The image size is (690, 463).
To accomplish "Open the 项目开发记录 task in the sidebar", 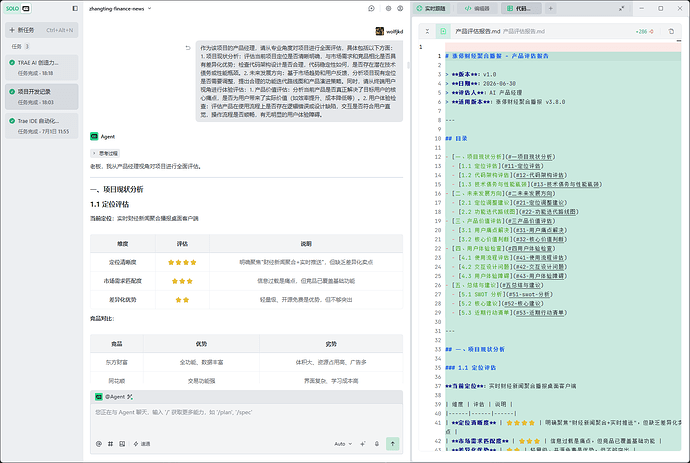I will tap(41, 97).
